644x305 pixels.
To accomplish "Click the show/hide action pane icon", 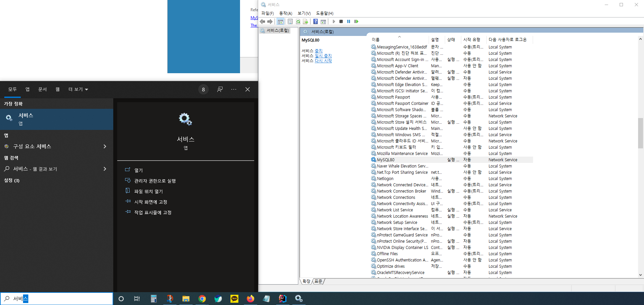I will (323, 21).
